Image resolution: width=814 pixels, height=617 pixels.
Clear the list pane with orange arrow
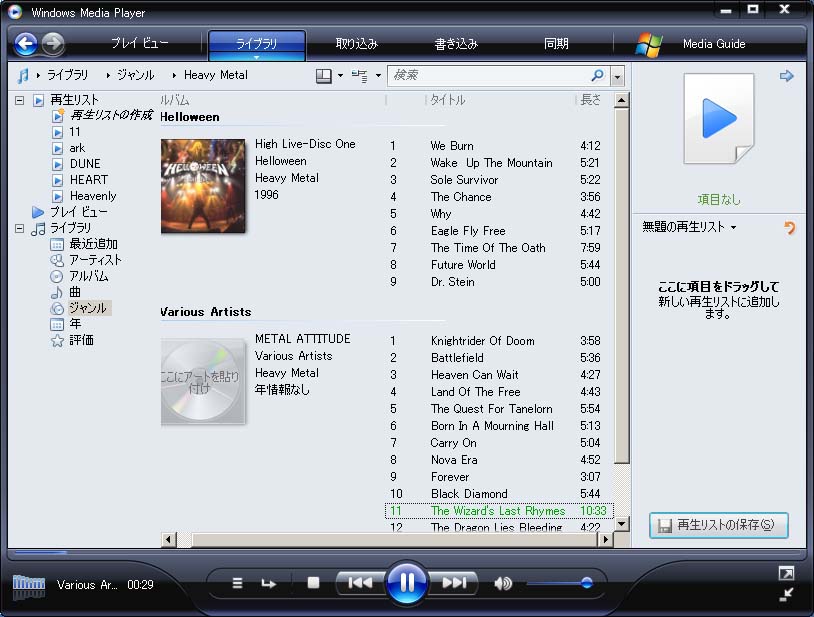pos(790,228)
